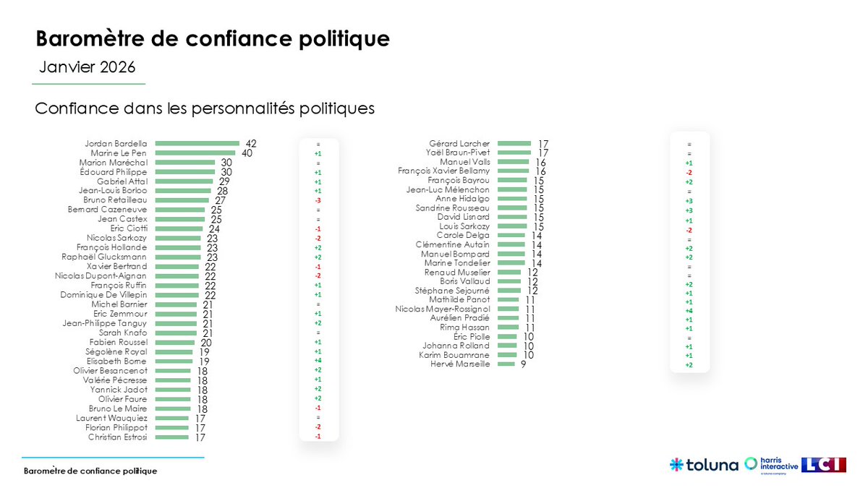868x488 pixels.
Task: Click Marine Le Pen's green bar
Action: point(195,153)
